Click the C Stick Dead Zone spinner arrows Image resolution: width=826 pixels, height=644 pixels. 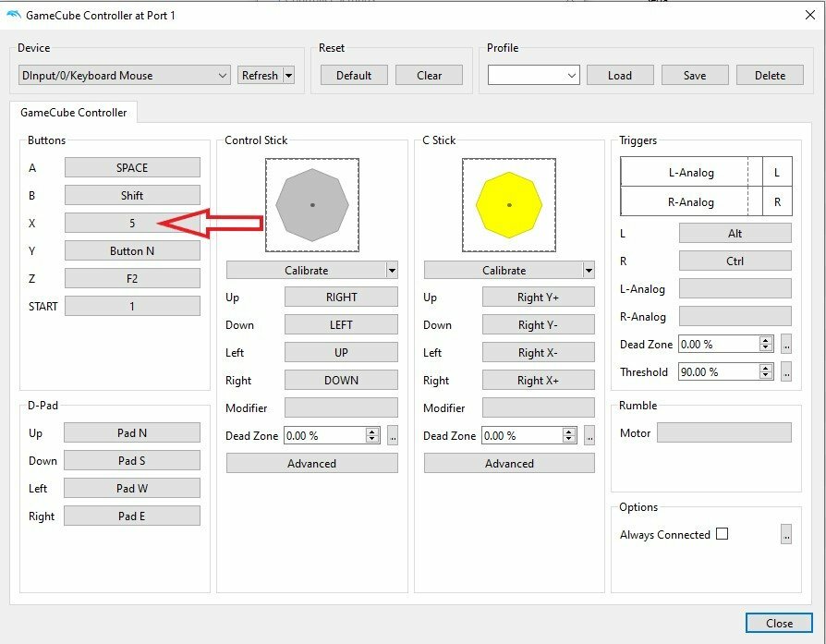(x=569, y=435)
